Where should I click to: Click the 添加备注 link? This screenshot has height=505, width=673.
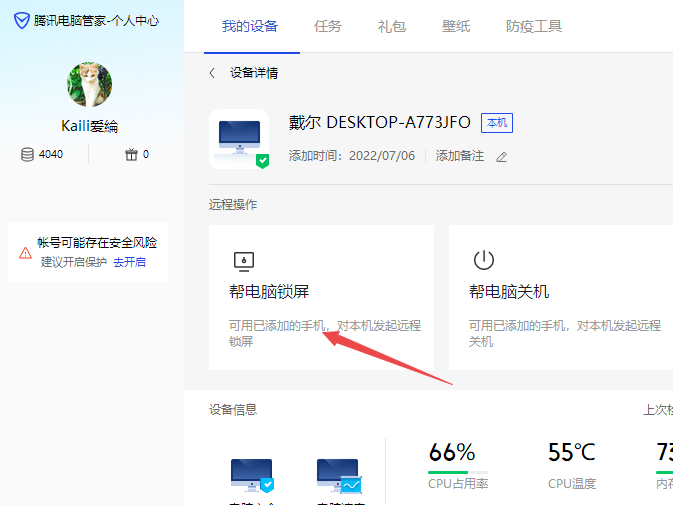[459, 156]
